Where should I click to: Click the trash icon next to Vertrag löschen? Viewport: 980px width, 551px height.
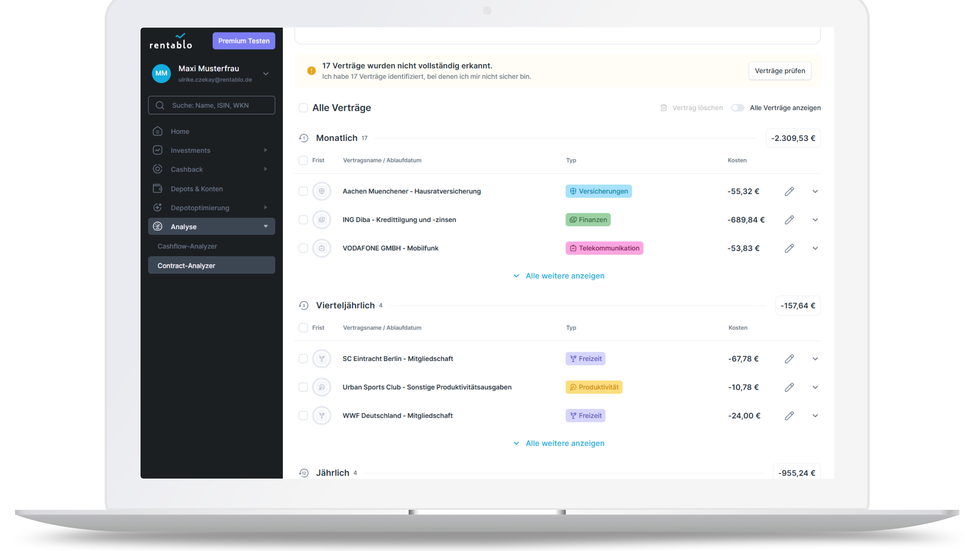point(664,108)
